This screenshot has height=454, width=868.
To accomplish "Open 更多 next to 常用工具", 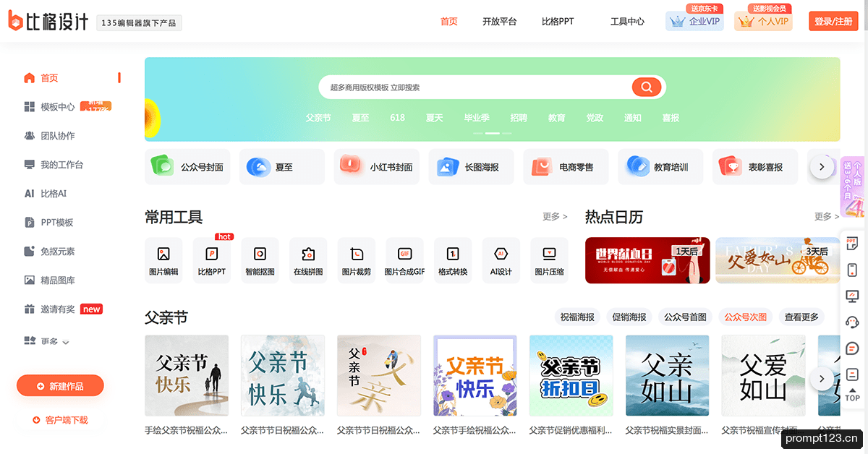I will point(555,216).
